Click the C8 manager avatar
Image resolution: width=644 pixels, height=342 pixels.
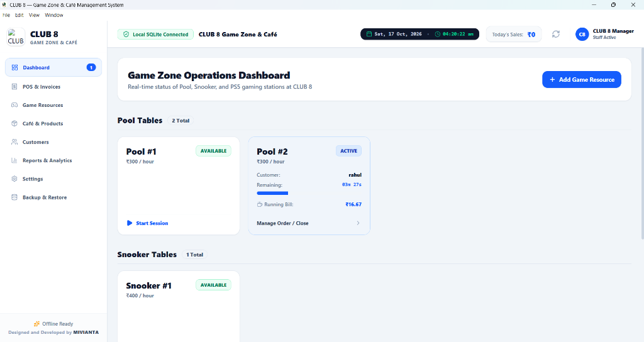tap(582, 34)
